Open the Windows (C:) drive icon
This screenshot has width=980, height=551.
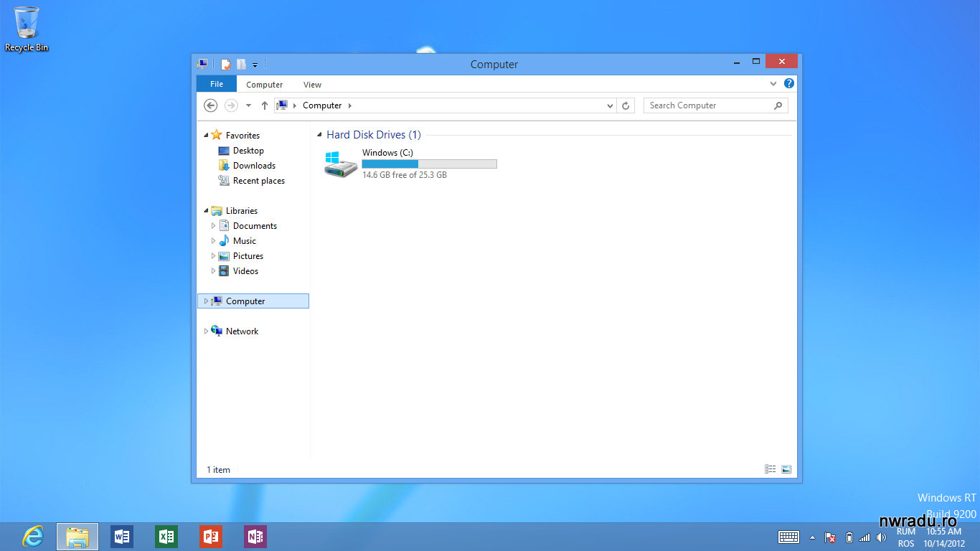pyautogui.click(x=340, y=164)
